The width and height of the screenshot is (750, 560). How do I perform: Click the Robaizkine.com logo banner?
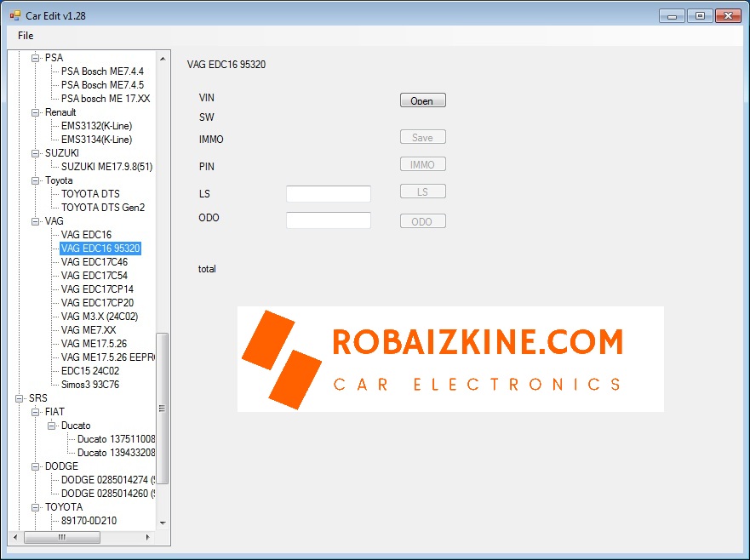(449, 358)
